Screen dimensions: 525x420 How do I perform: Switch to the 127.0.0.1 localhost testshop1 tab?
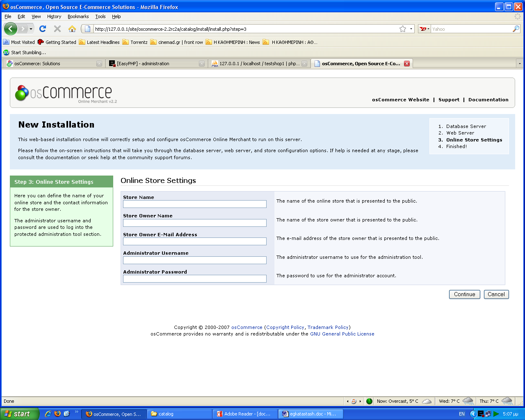(259, 64)
